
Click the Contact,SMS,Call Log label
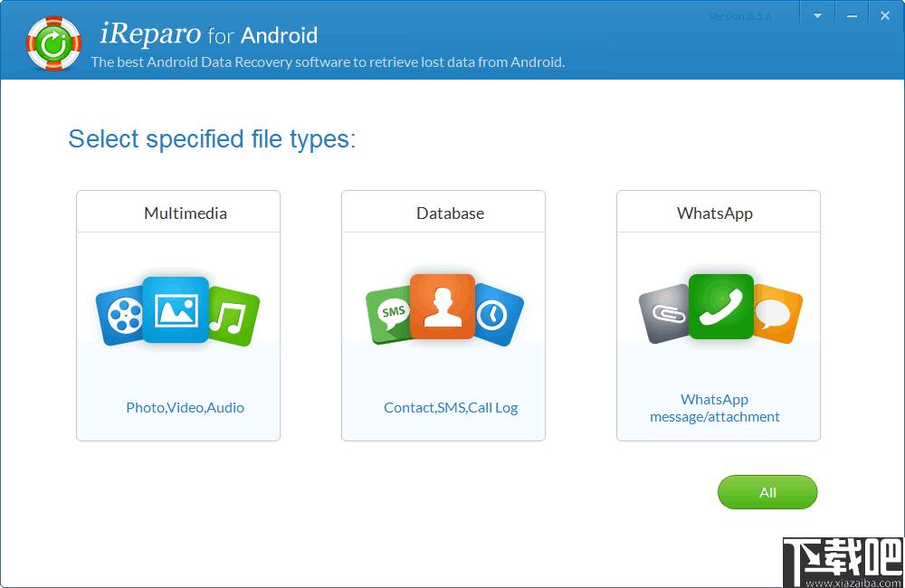[451, 407]
